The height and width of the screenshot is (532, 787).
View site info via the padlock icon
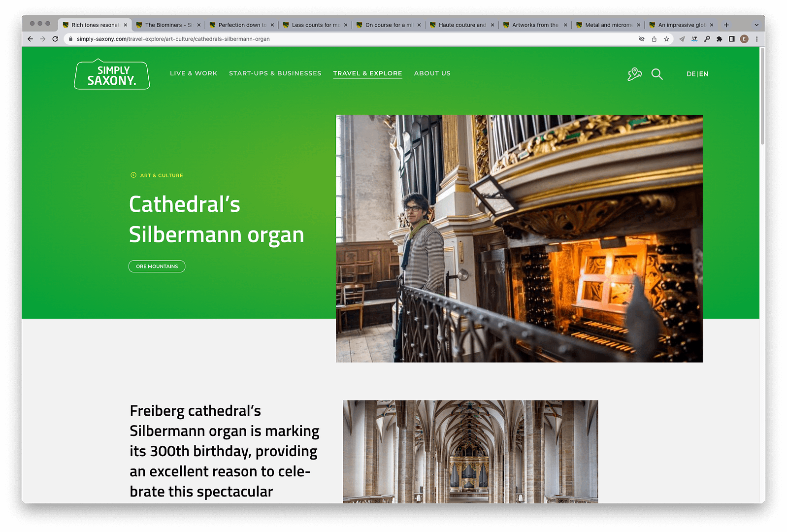coord(71,39)
